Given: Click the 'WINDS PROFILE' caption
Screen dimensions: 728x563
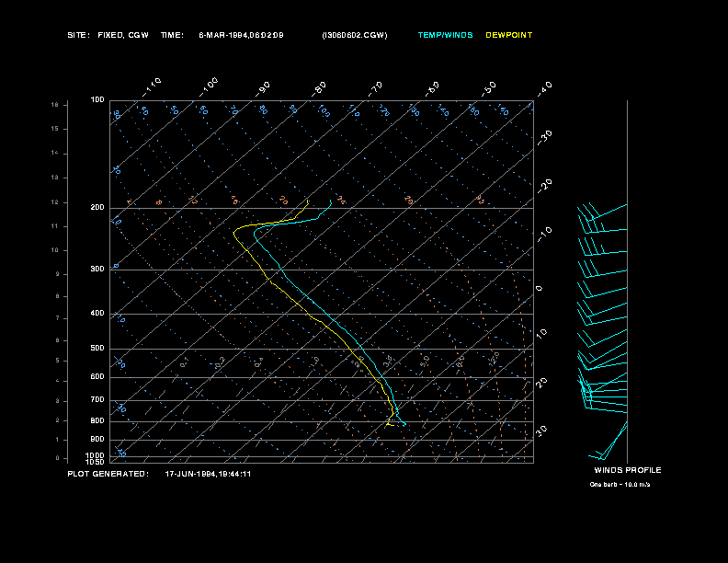Looking at the screenshot, I should 628,470.
